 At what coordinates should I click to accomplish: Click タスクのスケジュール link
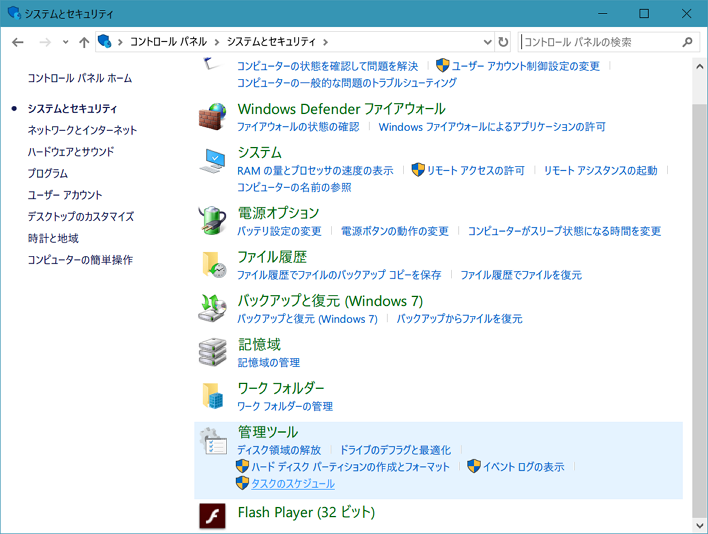(293, 483)
